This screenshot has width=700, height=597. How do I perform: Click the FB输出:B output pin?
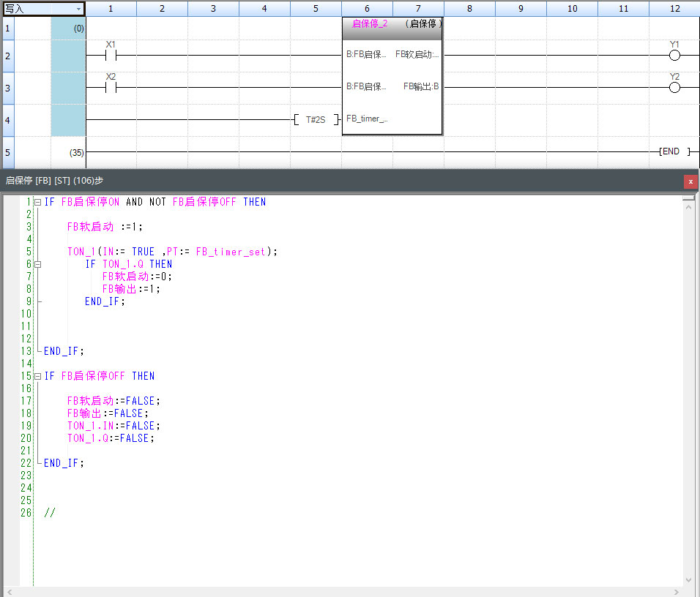tap(421, 86)
